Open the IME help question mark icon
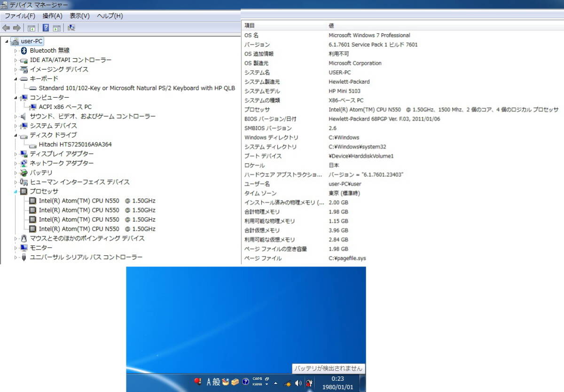The width and height of the screenshot is (564, 392). pos(245,382)
